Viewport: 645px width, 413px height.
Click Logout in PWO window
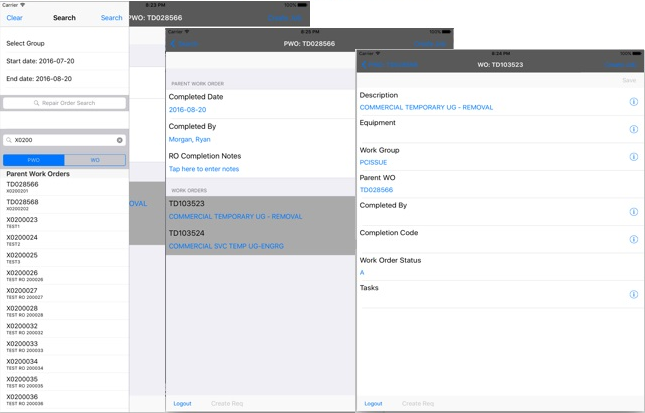pos(182,404)
